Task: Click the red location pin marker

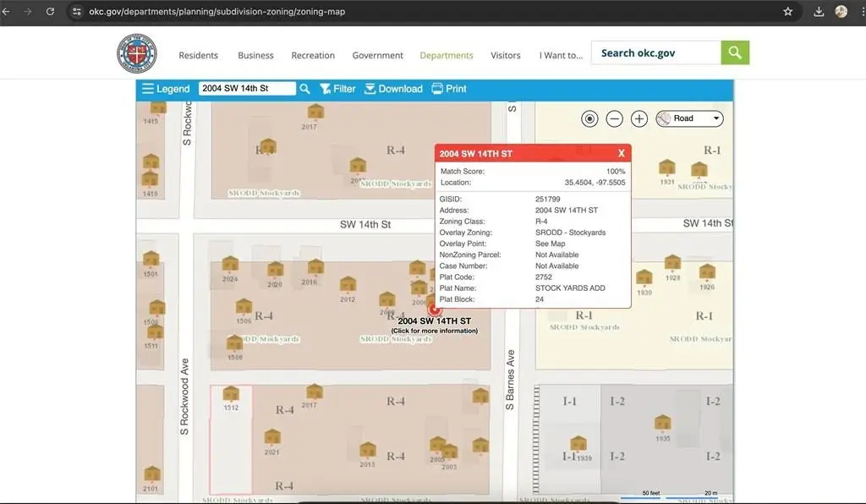Action: pos(436,309)
